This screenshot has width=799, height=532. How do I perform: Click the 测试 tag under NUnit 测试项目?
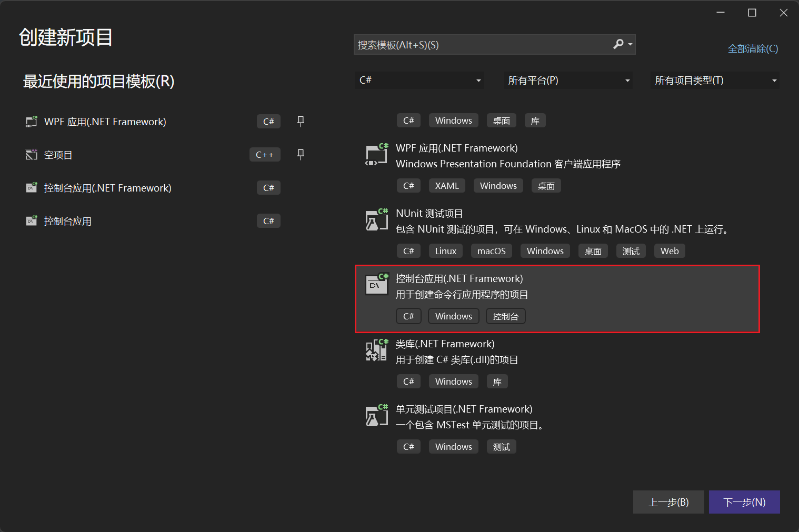pyautogui.click(x=631, y=251)
